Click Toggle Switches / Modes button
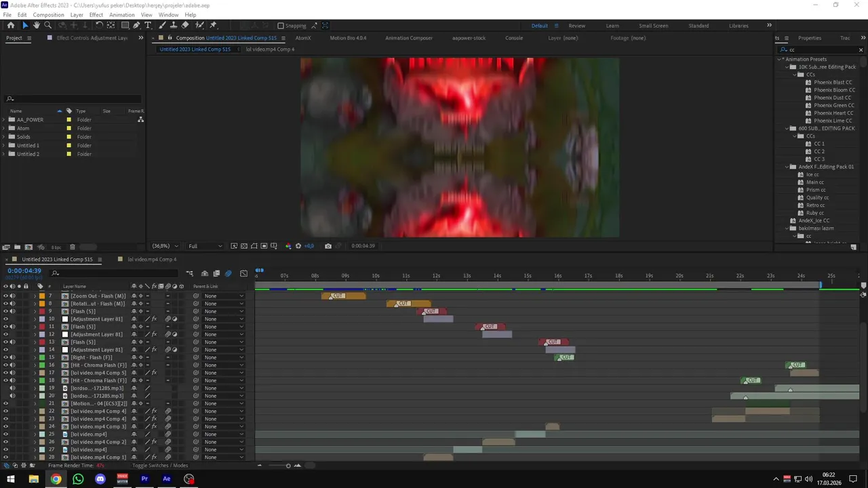This screenshot has height=488, width=868. click(x=160, y=466)
